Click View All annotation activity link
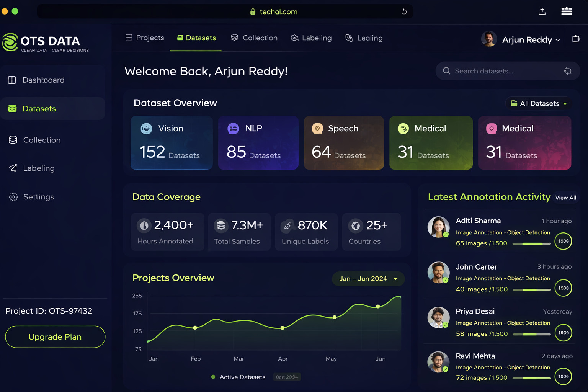The image size is (588, 392). click(x=565, y=198)
